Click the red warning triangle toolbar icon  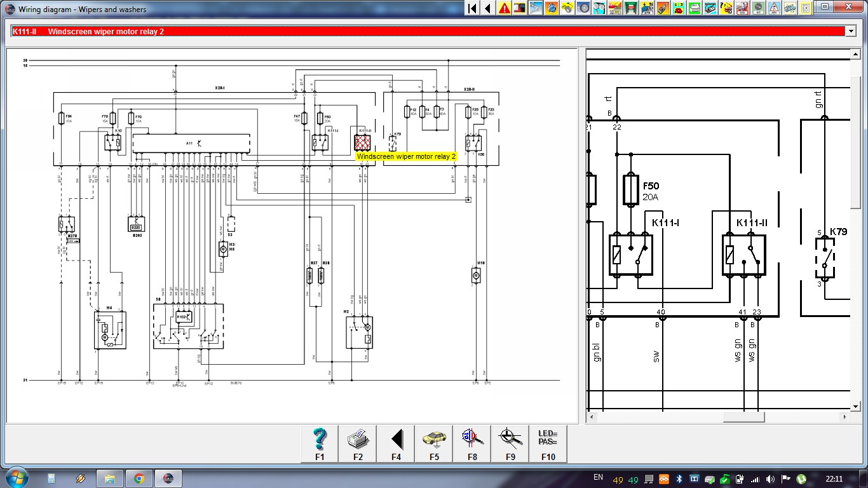pyautogui.click(x=505, y=8)
